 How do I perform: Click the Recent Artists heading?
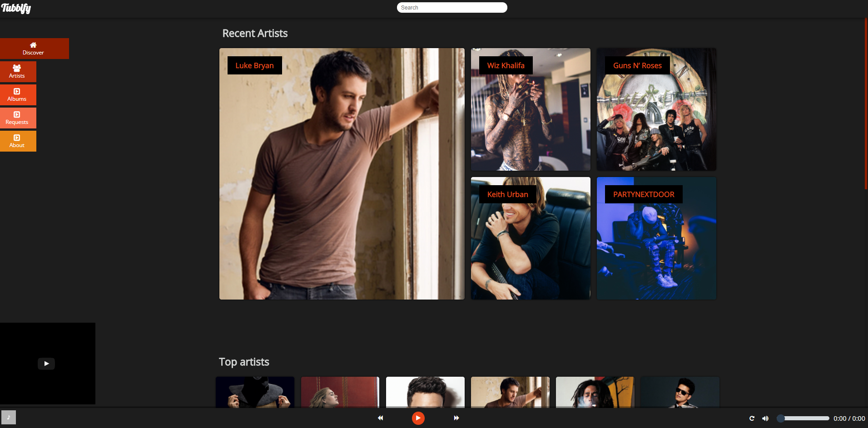pos(255,33)
